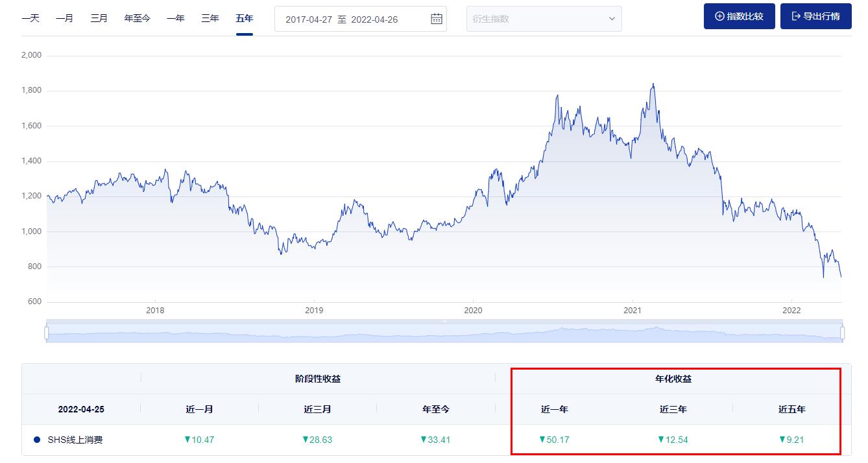This screenshot has width=868, height=463.
Task: Click the 导出行情 button
Action: (x=815, y=16)
